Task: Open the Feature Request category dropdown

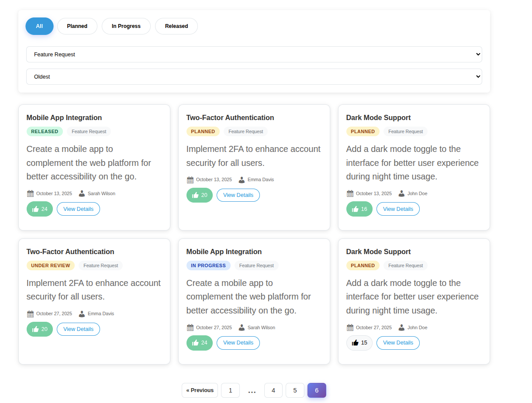Action: (x=254, y=55)
